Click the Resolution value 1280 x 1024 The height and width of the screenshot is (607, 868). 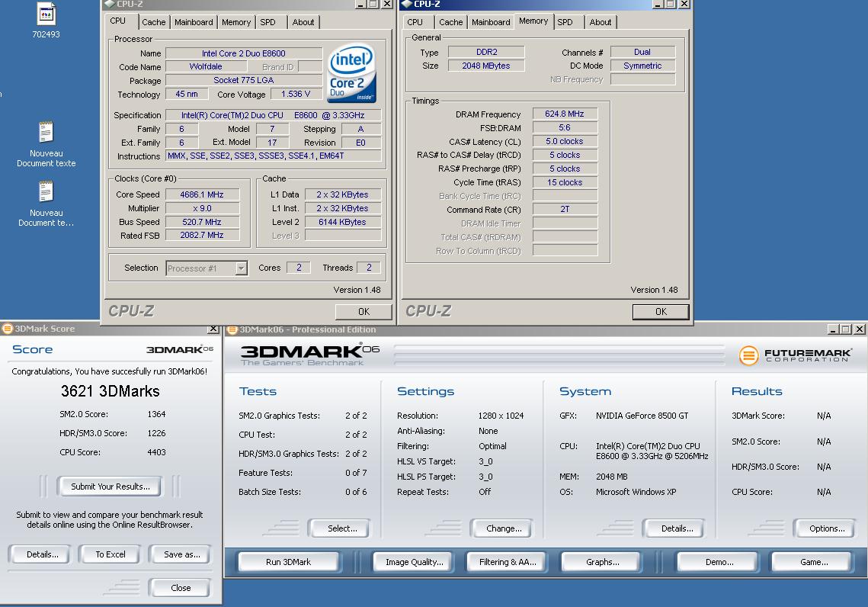pyautogui.click(x=501, y=416)
